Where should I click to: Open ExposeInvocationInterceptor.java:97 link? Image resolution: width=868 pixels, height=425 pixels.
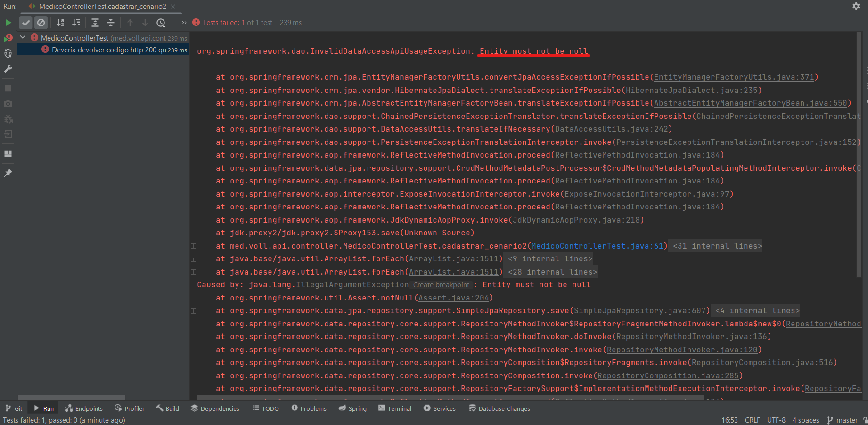(x=647, y=194)
